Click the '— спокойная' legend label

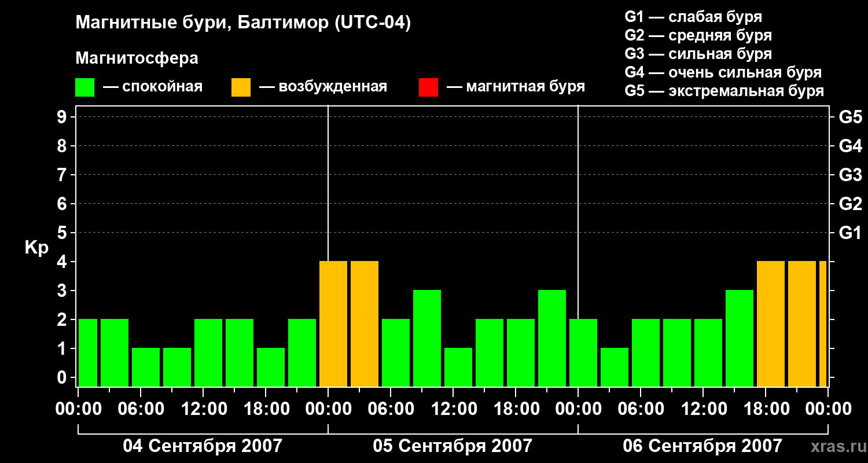pyautogui.click(x=153, y=87)
